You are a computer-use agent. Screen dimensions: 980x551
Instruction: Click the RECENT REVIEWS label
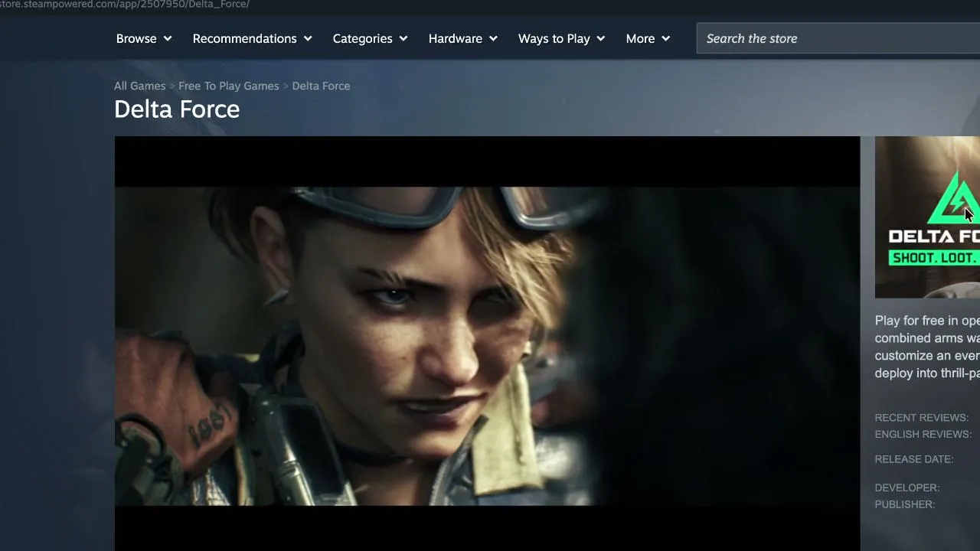[x=922, y=418]
